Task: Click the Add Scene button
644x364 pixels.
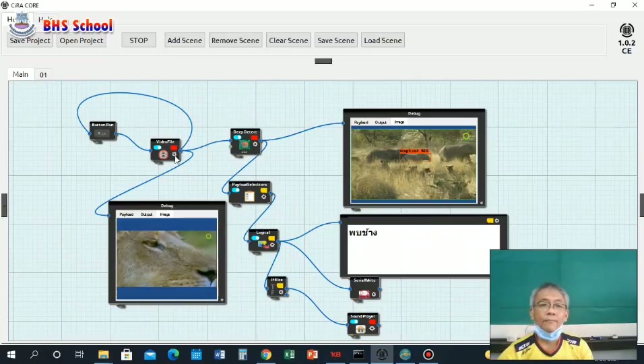Action: (185, 40)
